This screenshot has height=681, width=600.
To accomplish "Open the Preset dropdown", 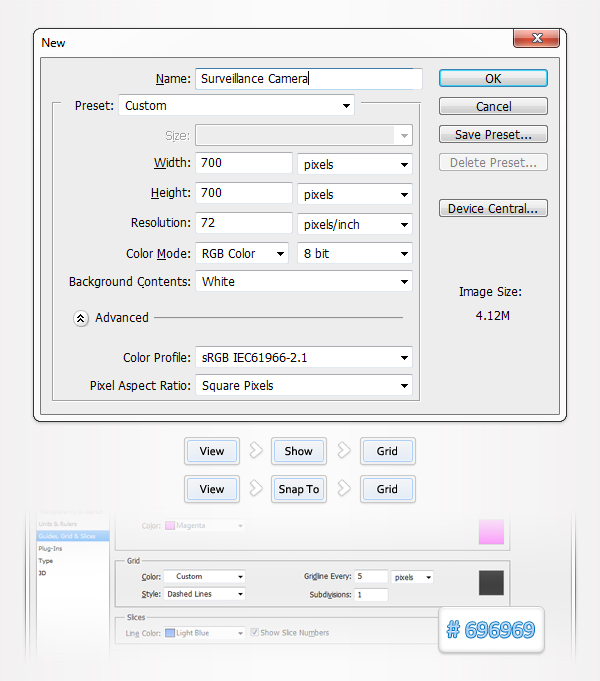I will tap(237, 106).
